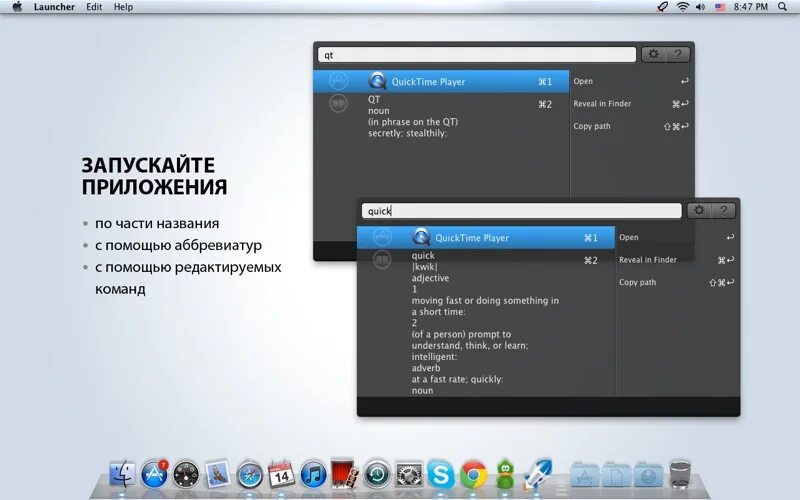
Task: Click the search field containing 'quick'
Action: coord(521,211)
